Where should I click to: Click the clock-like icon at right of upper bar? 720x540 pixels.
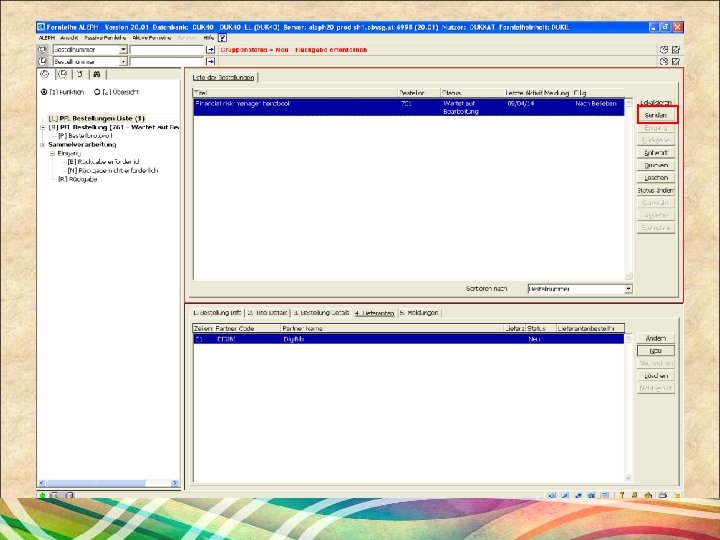(664, 50)
